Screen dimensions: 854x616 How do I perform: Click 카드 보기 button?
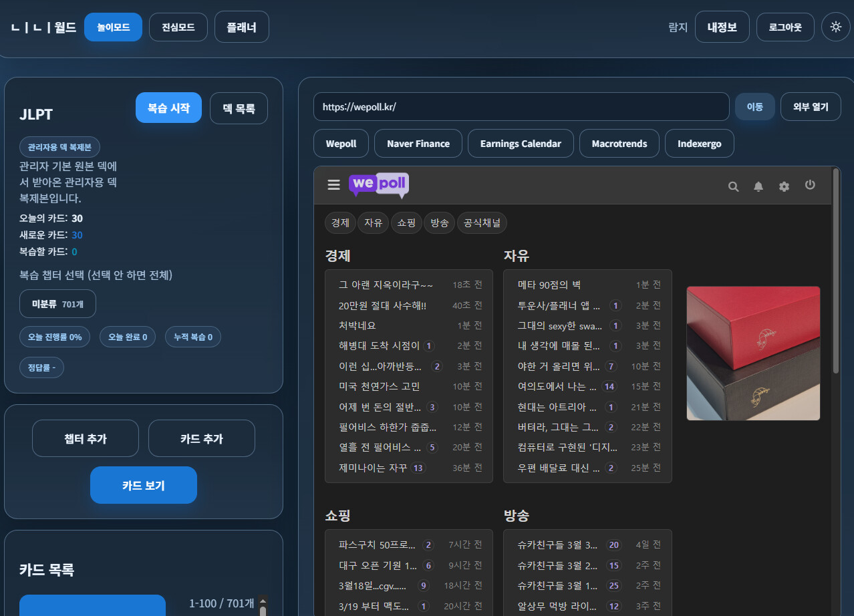(x=144, y=485)
